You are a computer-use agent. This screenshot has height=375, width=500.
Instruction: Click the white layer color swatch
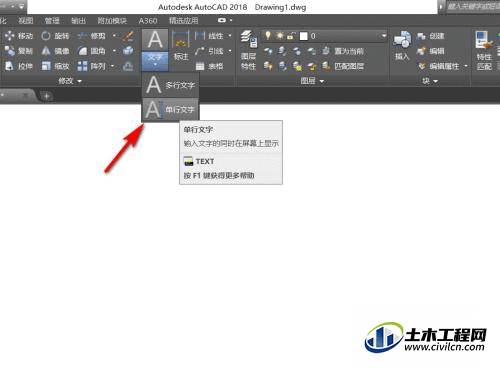coord(304,36)
